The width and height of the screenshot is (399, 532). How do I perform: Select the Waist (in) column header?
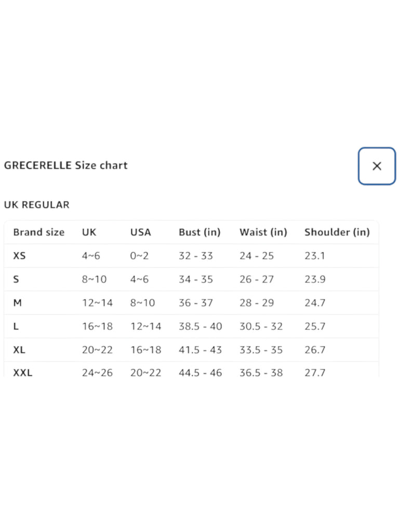coord(263,232)
